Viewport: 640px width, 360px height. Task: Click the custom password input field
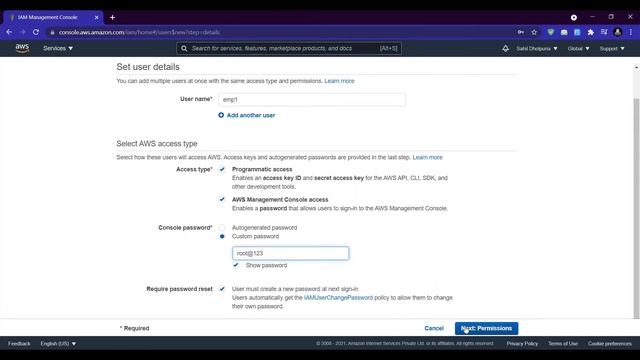click(x=290, y=253)
